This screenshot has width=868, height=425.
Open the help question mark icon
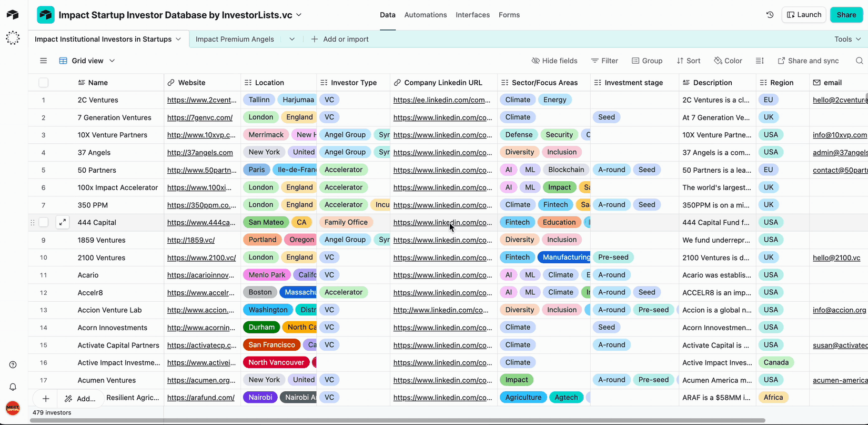13,365
